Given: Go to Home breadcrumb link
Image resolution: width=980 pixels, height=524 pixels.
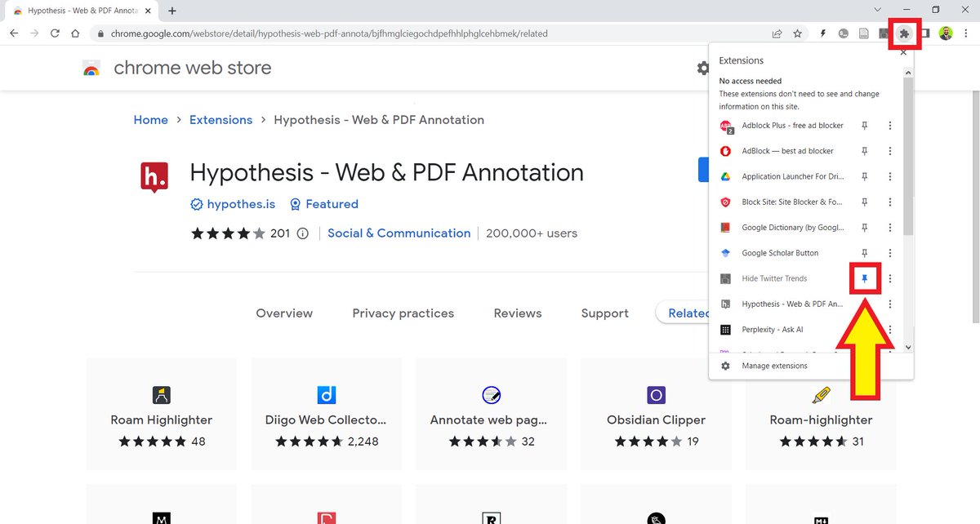Looking at the screenshot, I should click(x=151, y=120).
